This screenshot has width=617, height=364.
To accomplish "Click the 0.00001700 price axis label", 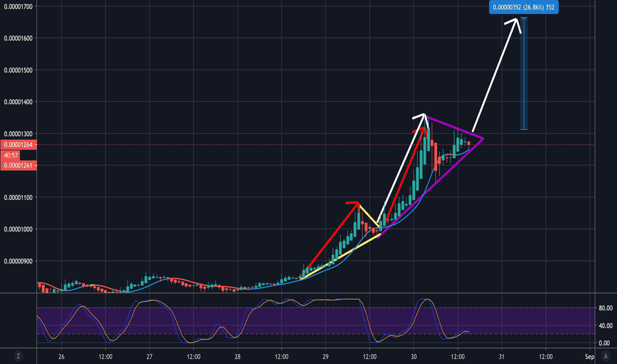I will click(18, 7).
